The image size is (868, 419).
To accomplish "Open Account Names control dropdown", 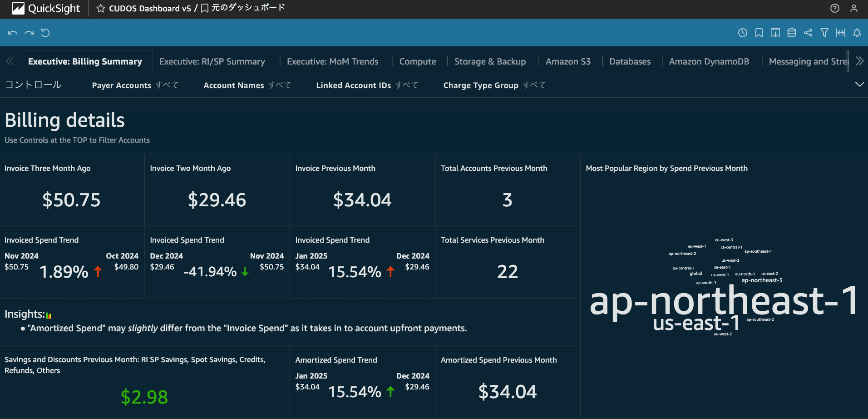I will coord(247,85).
